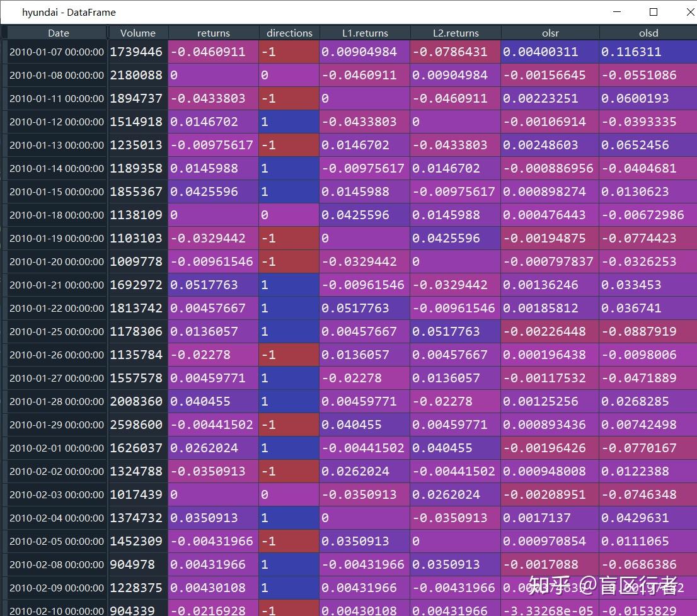Click olsd value 0.0429631
The width and height of the screenshot is (697, 616).
point(648,518)
